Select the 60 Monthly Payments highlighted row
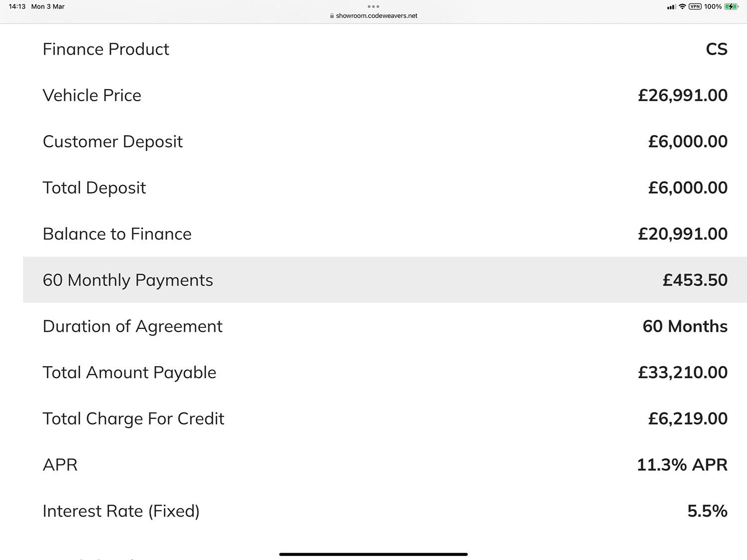This screenshot has width=747, height=560. (385, 280)
